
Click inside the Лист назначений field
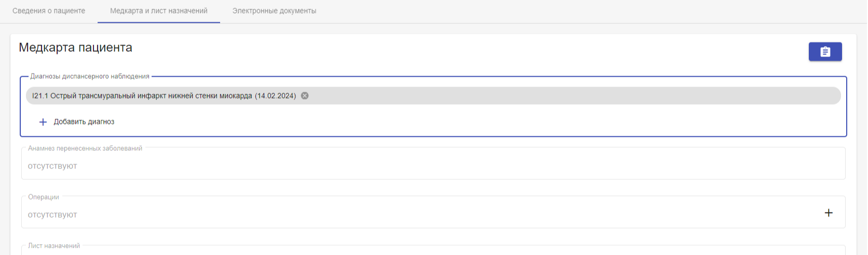coord(433,250)
